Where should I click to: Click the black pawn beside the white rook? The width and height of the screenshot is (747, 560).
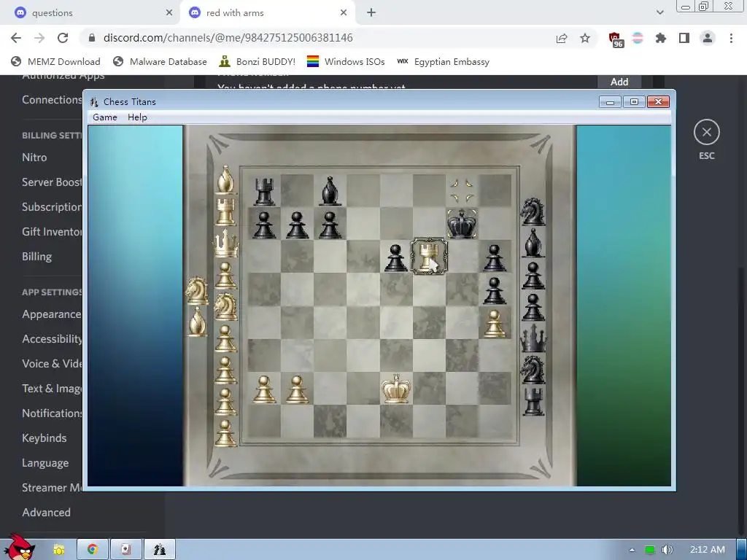[395, 258]
